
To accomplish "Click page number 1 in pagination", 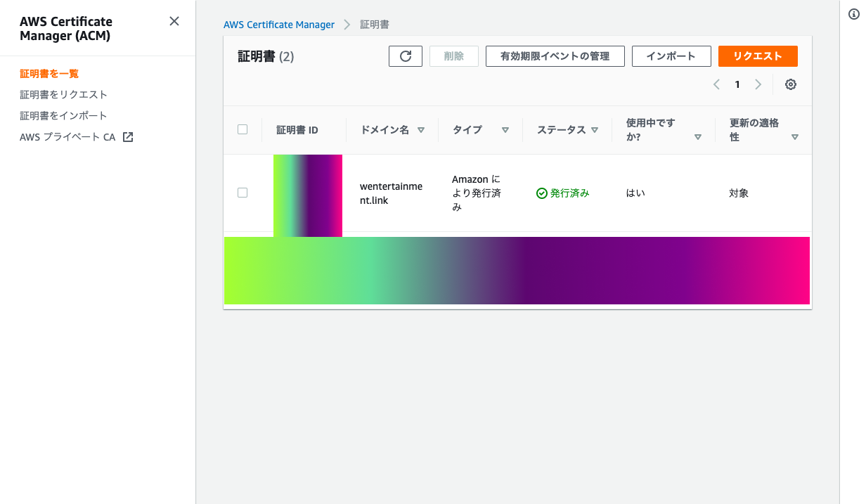I will 737,84.
